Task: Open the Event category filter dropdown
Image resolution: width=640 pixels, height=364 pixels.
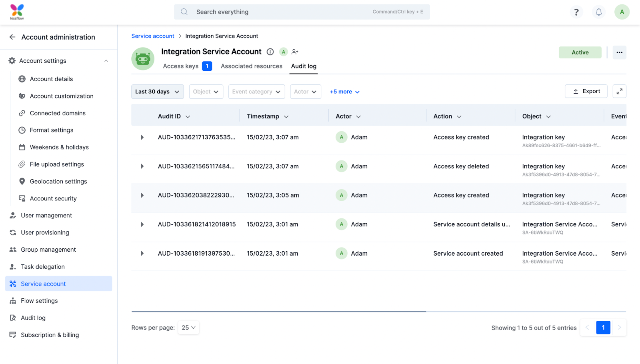Action: [x=257, y=92]
